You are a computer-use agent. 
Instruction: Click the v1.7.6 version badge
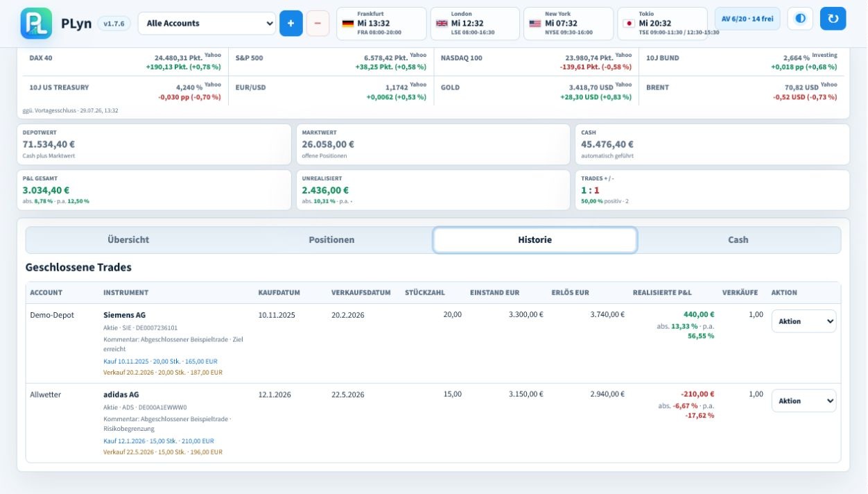(x=114, y=24)
